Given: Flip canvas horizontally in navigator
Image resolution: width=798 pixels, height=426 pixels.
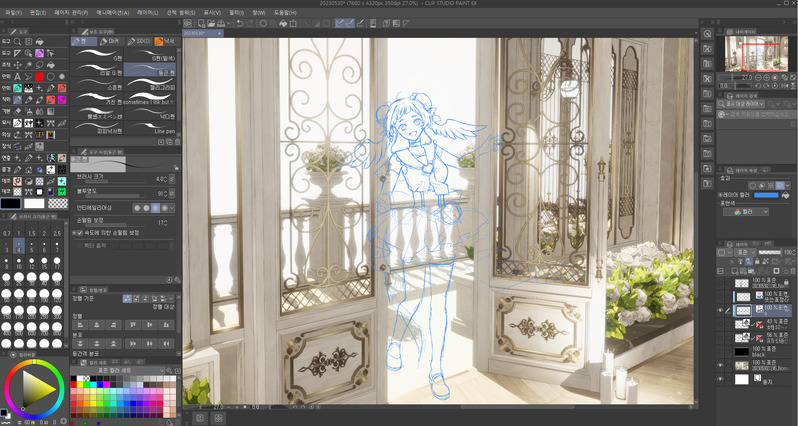Looking at the screenshot, I should (785, 86).
